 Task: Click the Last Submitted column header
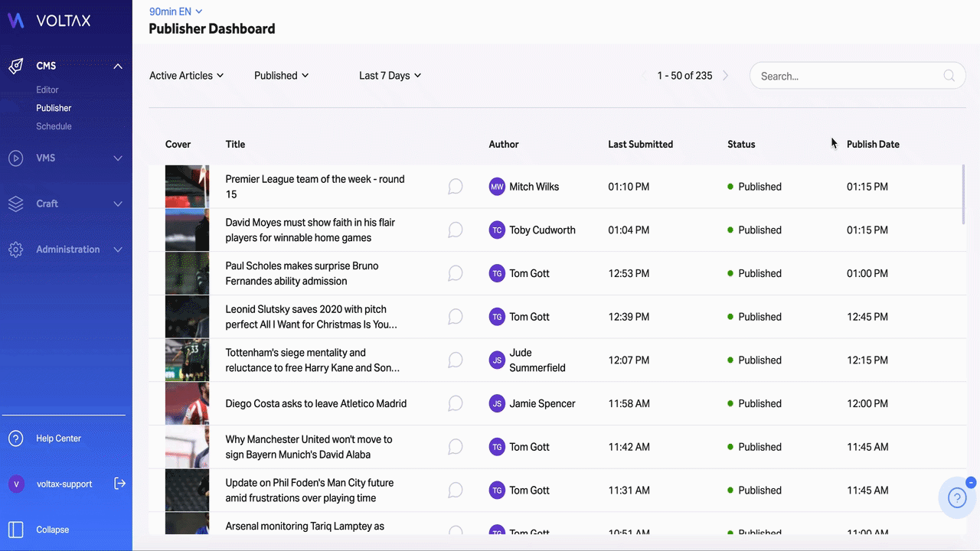(640, 144)
